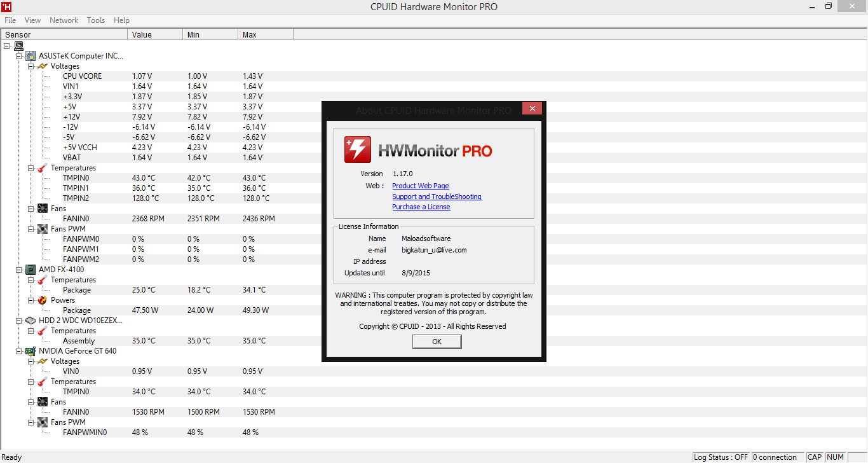Viewport: 868px width, 463px height.
Task: Select the +5V VCCH row
Action: pos(434,148)
